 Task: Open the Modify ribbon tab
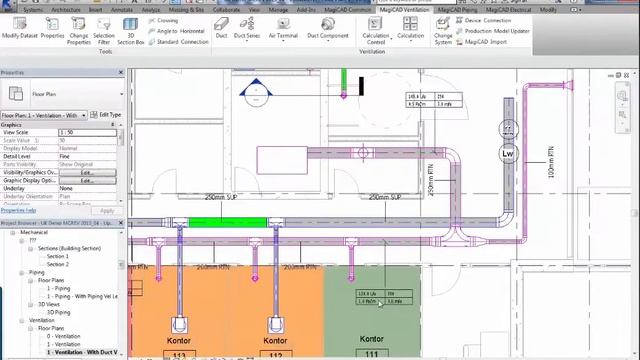(548, 10)
